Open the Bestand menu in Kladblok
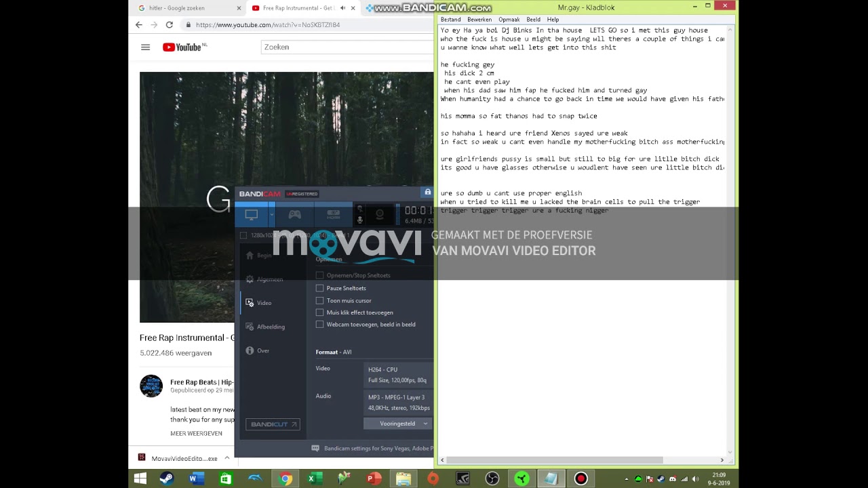Screen dimensions: 868x488 (450, 20)
